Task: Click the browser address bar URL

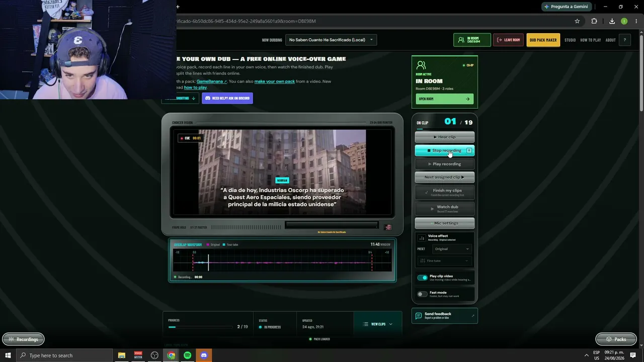Action: (x=247, y=21)
